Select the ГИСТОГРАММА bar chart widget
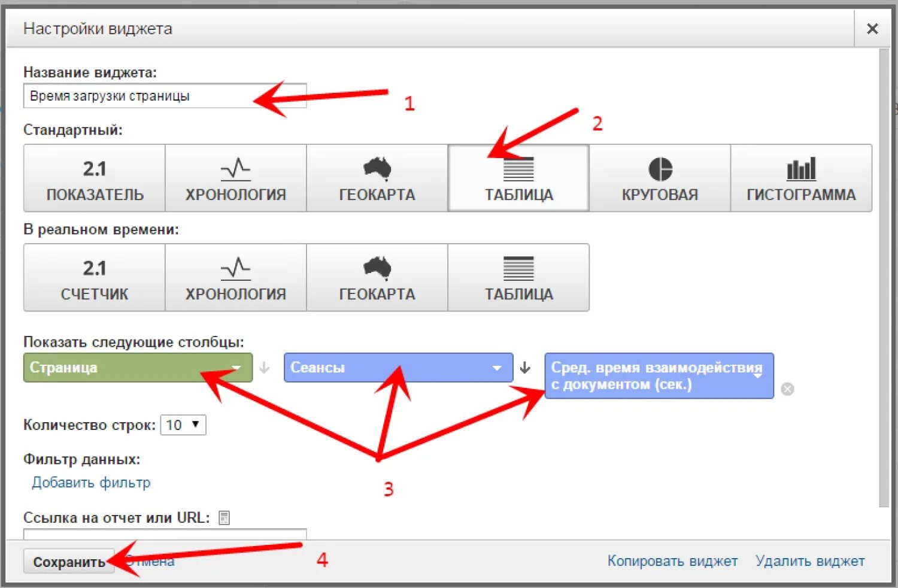 click(801, 178)
